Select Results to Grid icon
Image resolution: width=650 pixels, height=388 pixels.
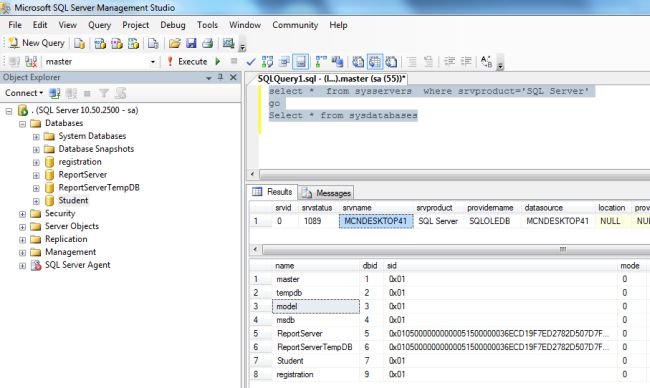(375, 62)
